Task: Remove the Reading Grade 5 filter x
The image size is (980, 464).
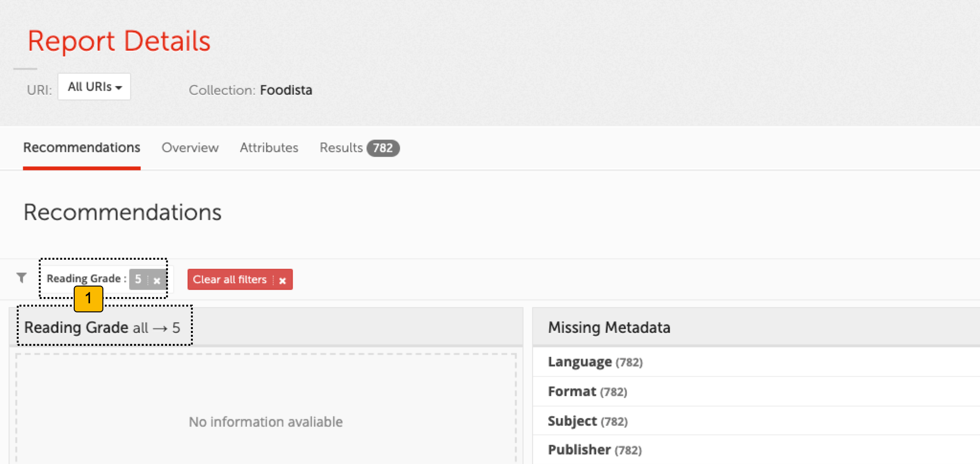Action: tap(156, 281)
